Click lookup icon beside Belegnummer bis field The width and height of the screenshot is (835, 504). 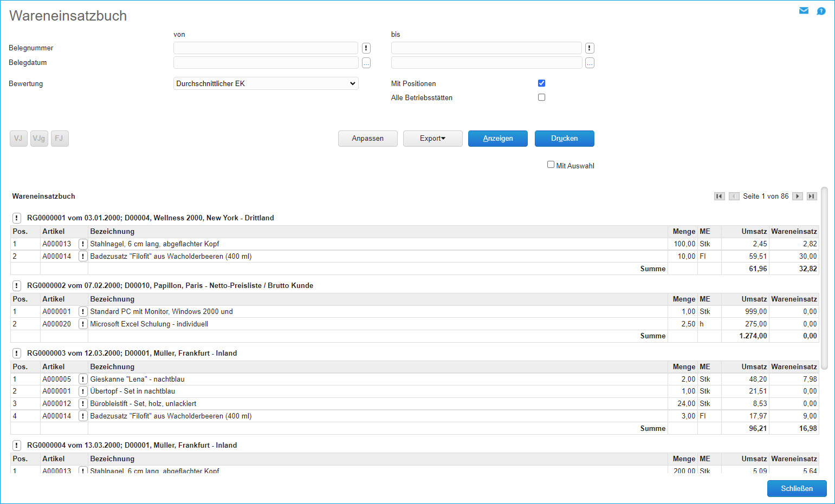[x=590, y=48]
